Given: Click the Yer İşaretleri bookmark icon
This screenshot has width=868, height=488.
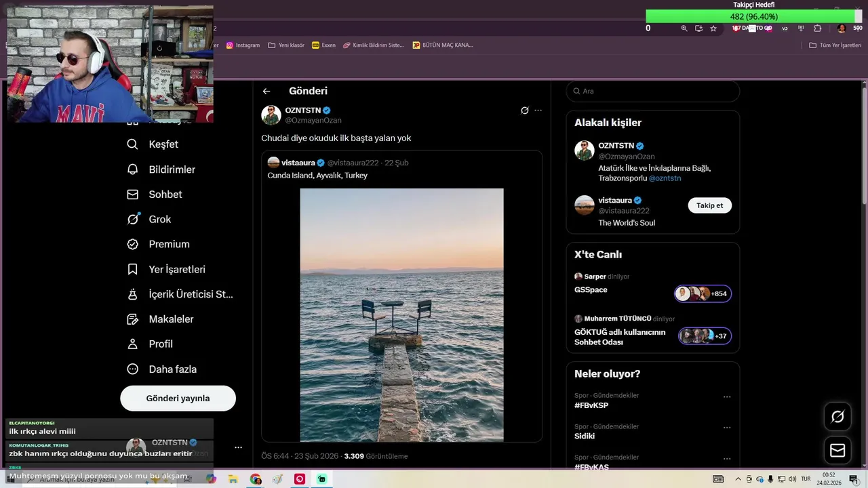Looking at the screenshot, I should [133, 269].
